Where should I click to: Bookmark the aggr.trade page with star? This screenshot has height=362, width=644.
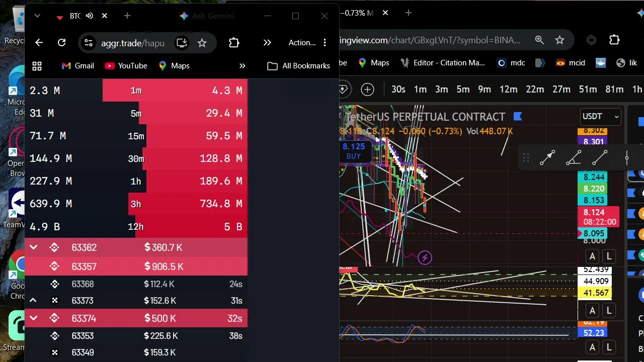point(202,43)
